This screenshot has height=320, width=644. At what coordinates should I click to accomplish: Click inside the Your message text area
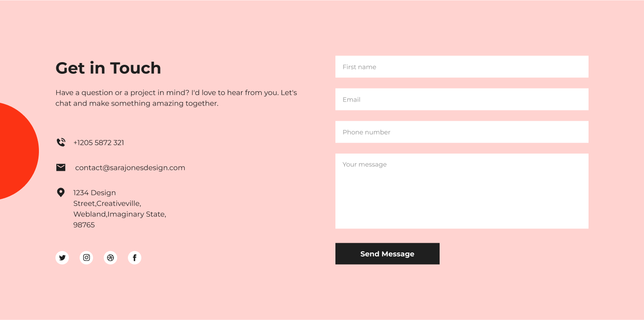[462, 191]
